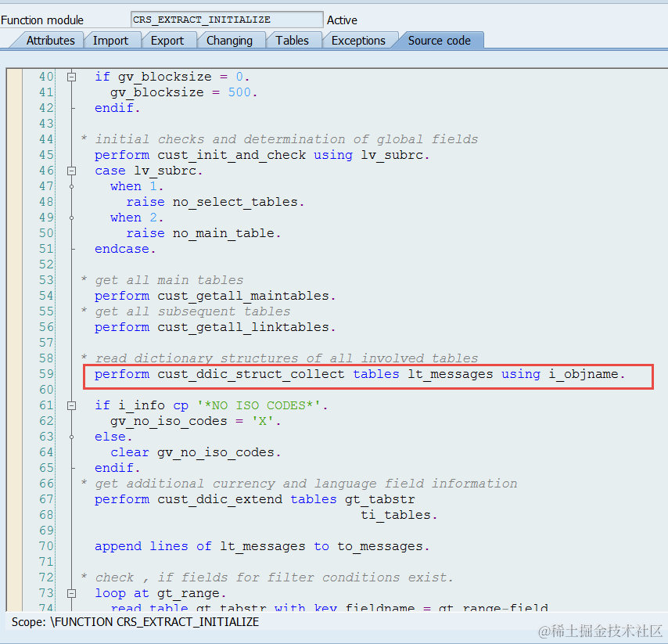Click 'lt_messages' on line 59

click(x=450, y=374)
